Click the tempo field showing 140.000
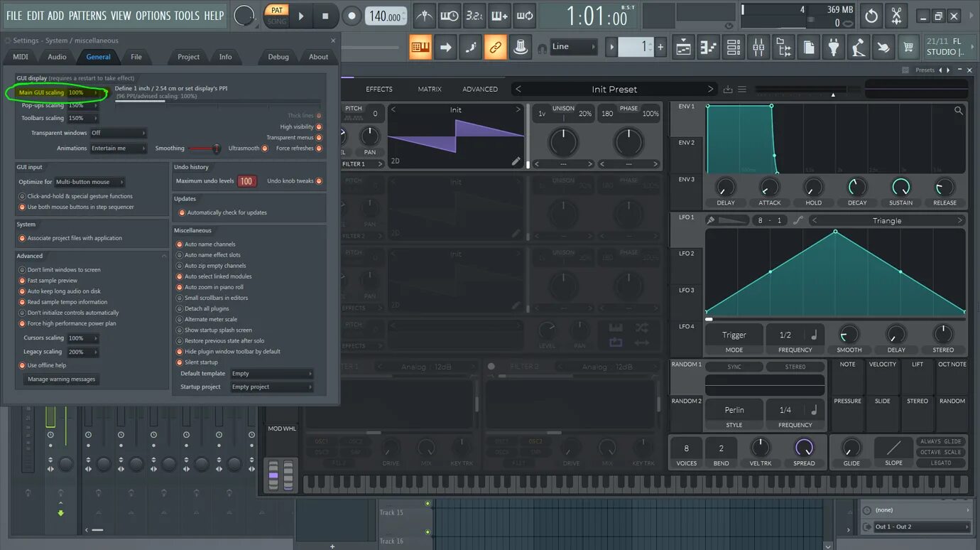 [x=386, y=16]
